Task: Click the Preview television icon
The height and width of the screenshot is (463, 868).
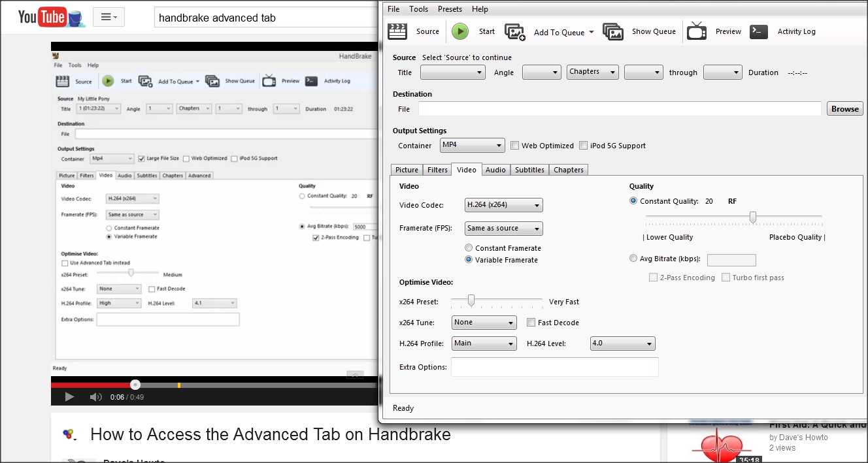Action: tap(697, 31)
